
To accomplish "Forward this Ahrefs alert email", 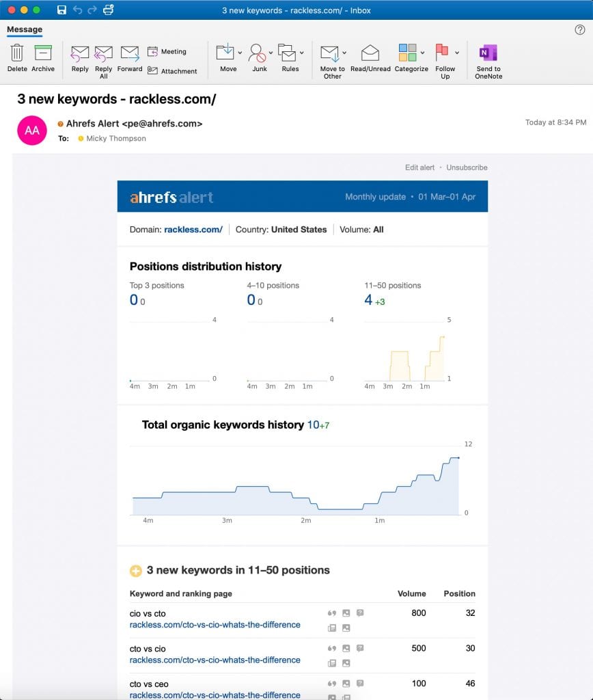I will pyautogui.click(x=130, y=54).
